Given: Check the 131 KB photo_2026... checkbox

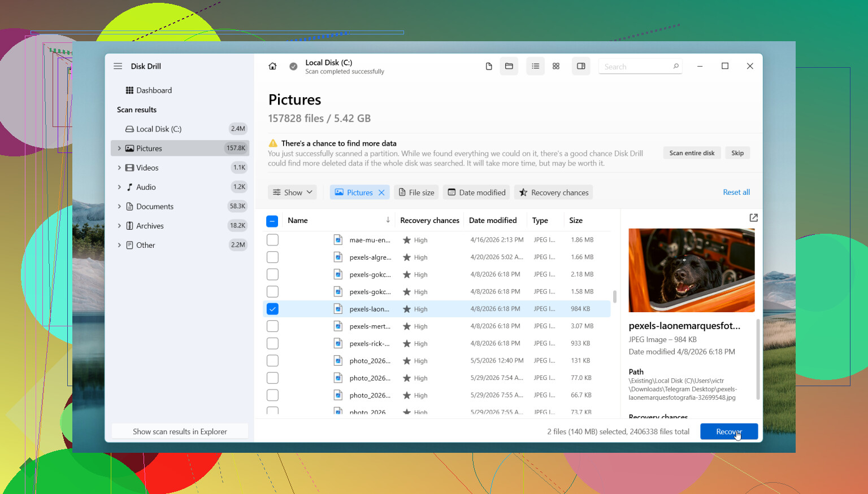Looking at the screenshot, I should 272,361.
